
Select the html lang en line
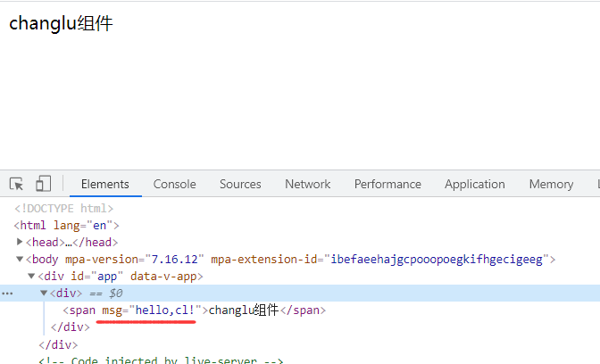coord(67,225)
